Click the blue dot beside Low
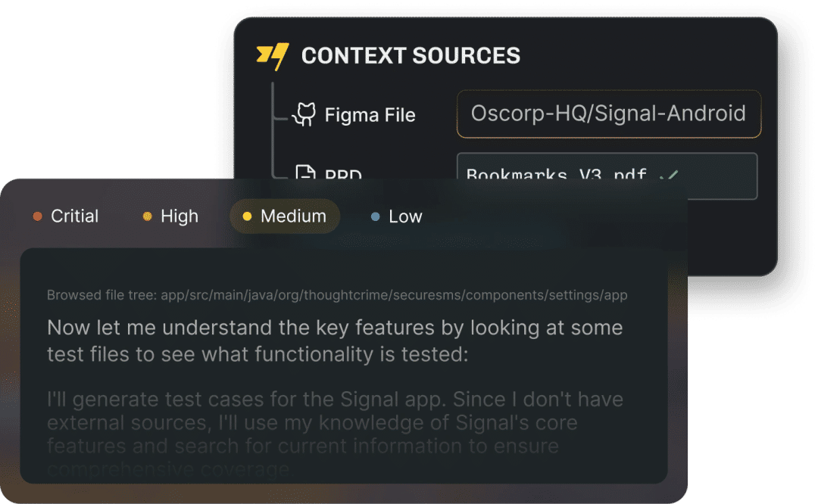 coord(375,216)
